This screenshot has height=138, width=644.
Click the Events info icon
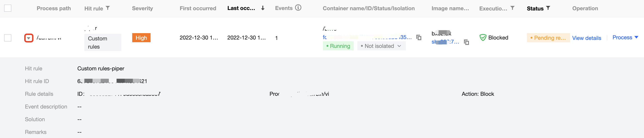[x=298, y=8]
